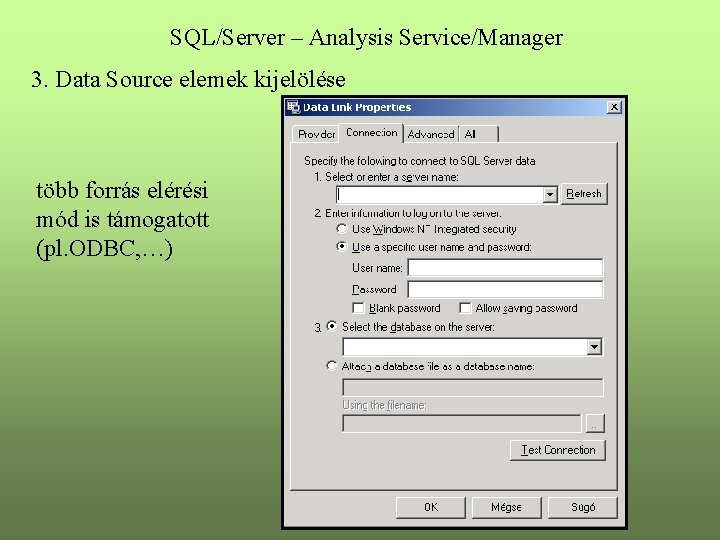Screen dimensions: 720x540
Task: Click the Refresh button
Action: 584,194
